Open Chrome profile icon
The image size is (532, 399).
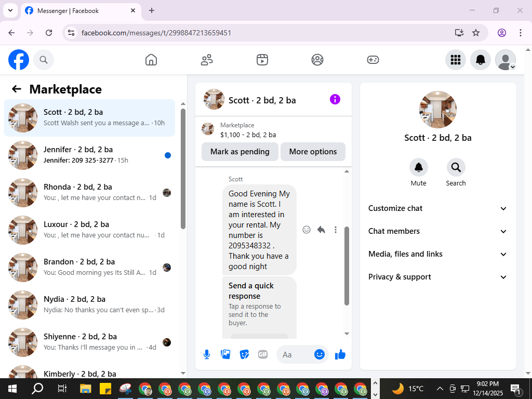[502, 33]
